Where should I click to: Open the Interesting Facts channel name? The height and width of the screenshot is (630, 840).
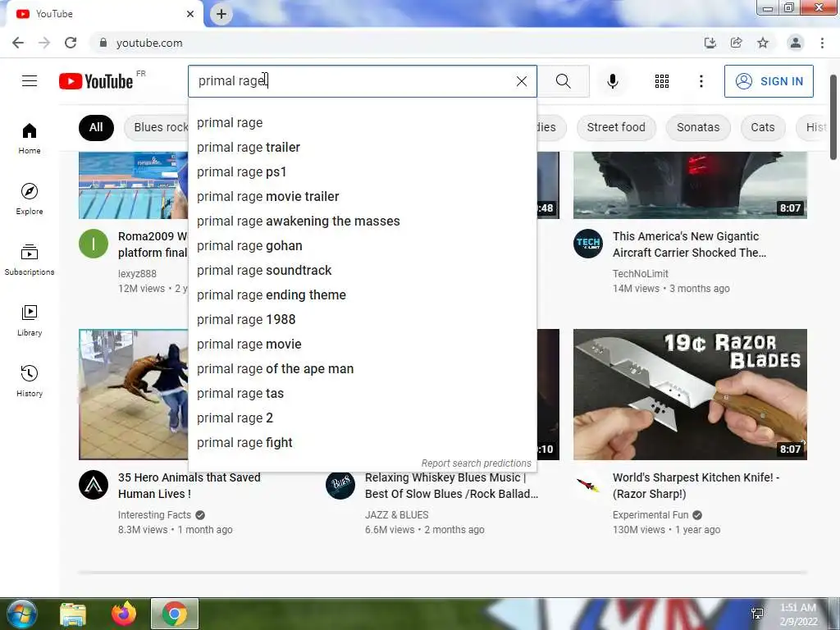[x=154, y=515]
